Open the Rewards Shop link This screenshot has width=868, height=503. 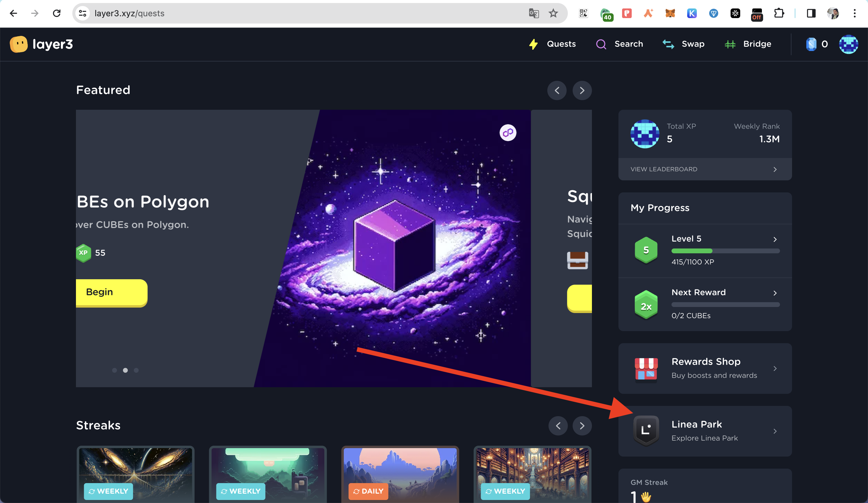pos(705,368)
